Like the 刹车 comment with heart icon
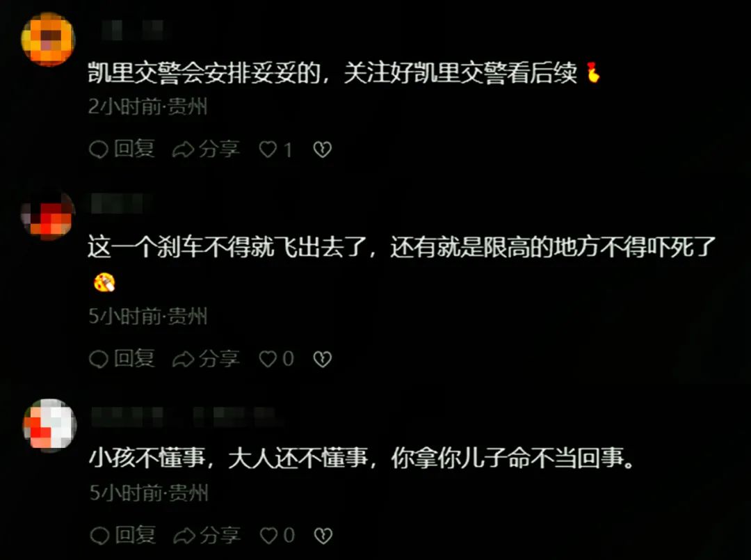 [x=268, y=359]
